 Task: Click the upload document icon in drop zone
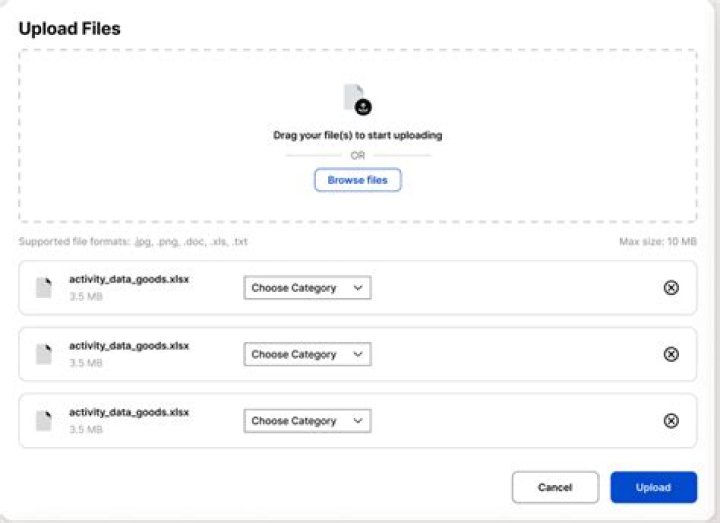(x=358, y=99)
